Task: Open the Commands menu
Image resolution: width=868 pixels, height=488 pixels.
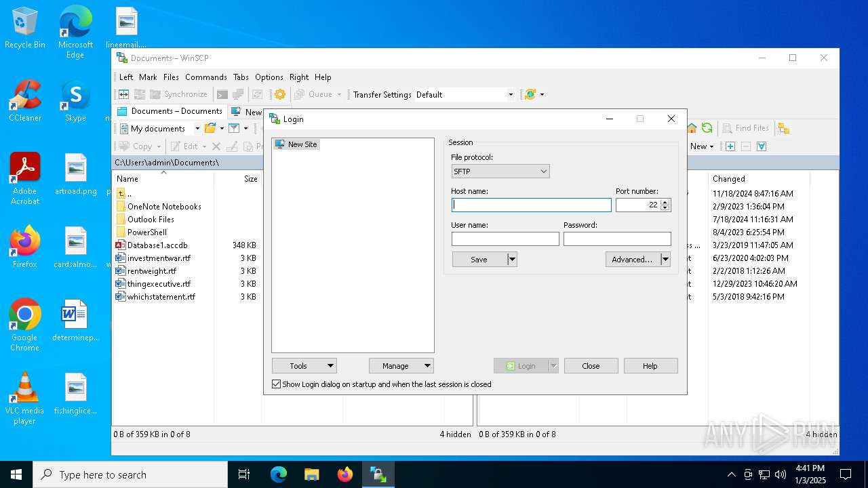Action: point(206,77)
